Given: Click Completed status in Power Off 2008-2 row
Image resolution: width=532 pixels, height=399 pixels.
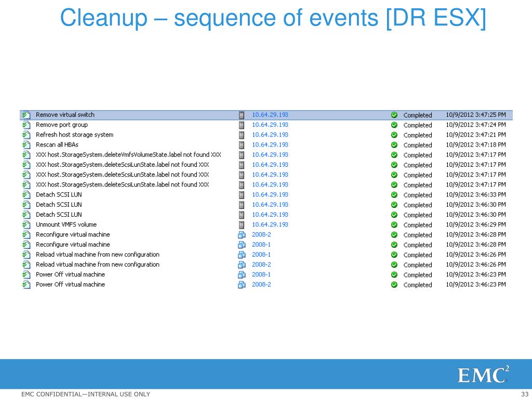Looking at the screenshot, I should pyautogui.click(x=418, y=285).
